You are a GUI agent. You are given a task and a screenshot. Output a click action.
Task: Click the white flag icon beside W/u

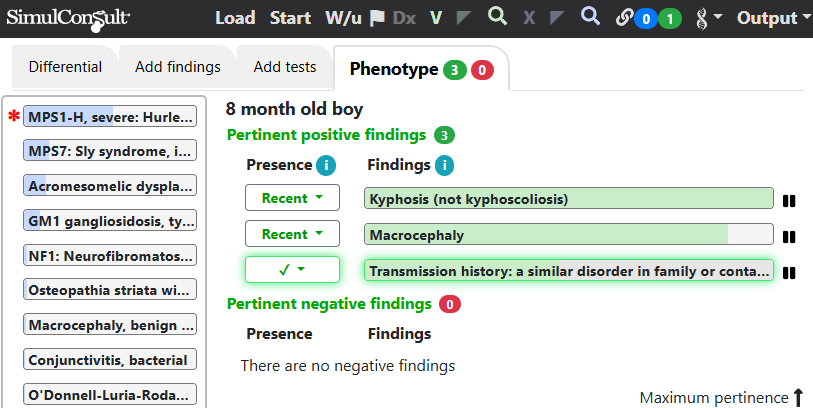pos(377,18)
